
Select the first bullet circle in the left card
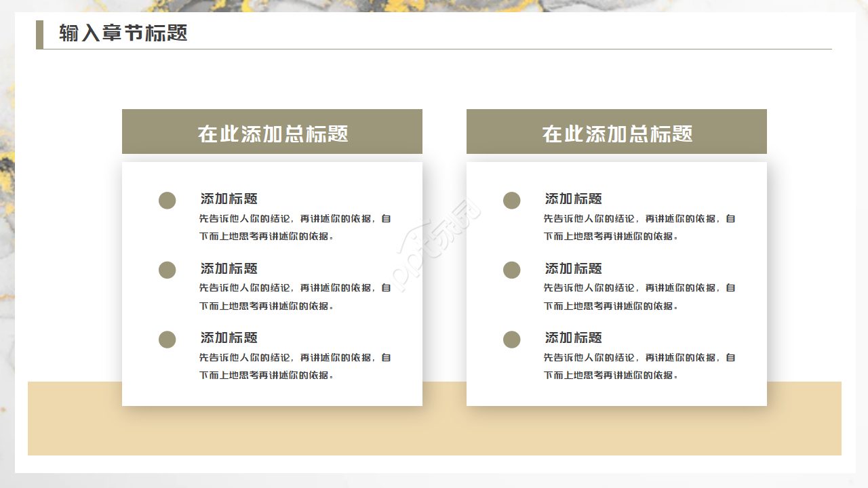167,201
